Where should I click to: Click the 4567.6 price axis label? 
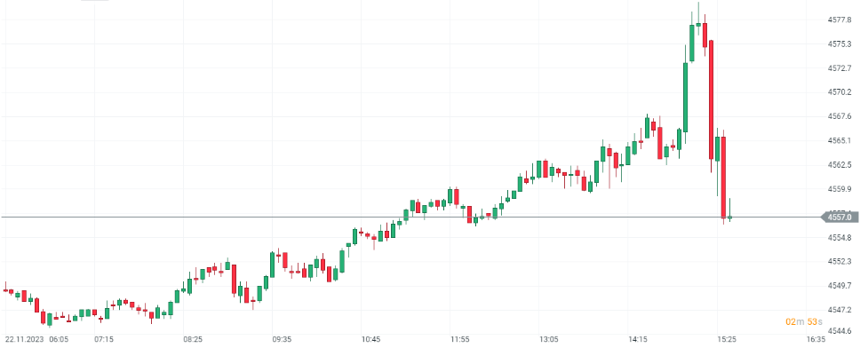point(840,116)
